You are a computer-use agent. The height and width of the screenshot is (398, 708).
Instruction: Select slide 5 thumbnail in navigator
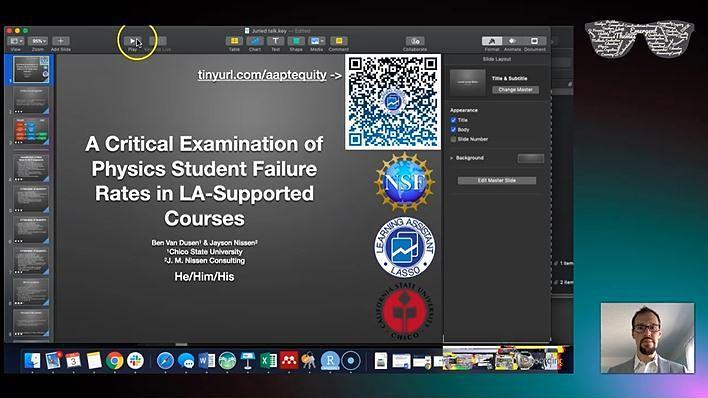[x=31, y=198]
